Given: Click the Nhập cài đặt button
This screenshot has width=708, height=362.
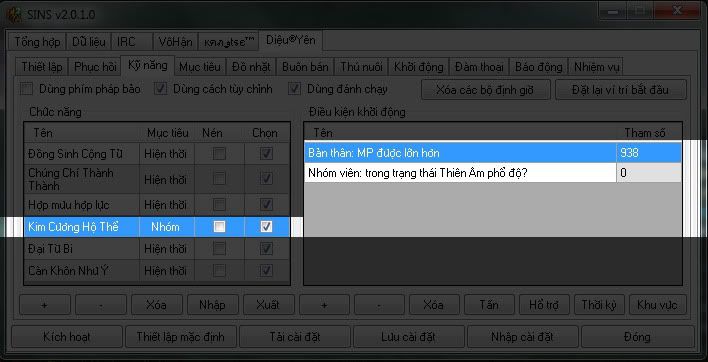Looking at the screenshot, I should tap(522, 337).
